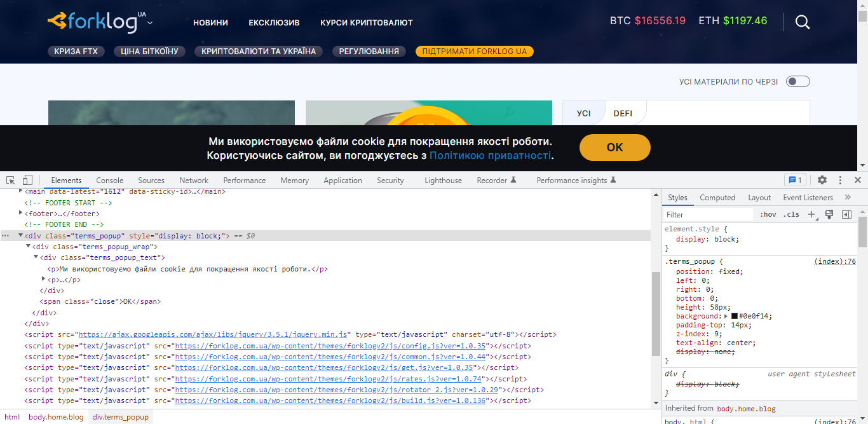The height and width of the screenshot is (424, 868).
Task: Switch to the Console tab
Action: [110, 181]
